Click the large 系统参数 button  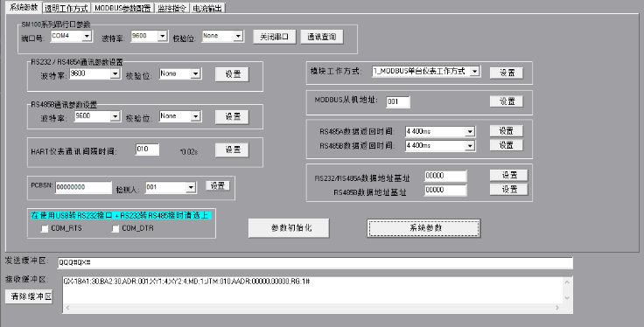coord(423,228)
